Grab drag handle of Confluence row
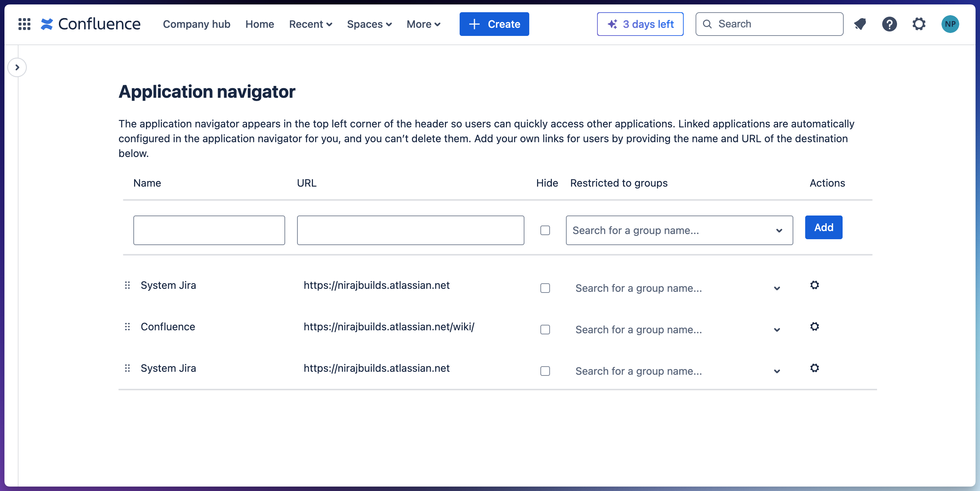Image resolution: width=980 pixels, height=491 pixels. (x=127, y=327)
